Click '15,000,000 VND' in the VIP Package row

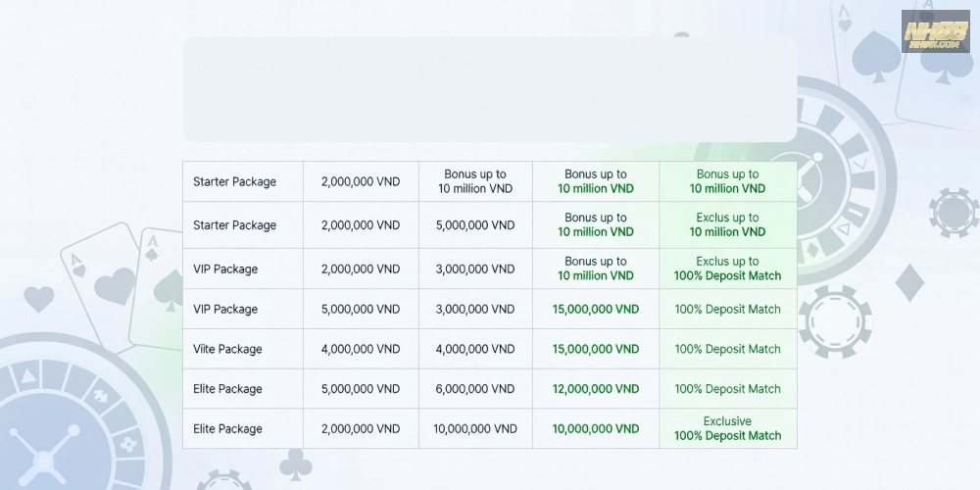pyautogui.click(x=596, y=309)
